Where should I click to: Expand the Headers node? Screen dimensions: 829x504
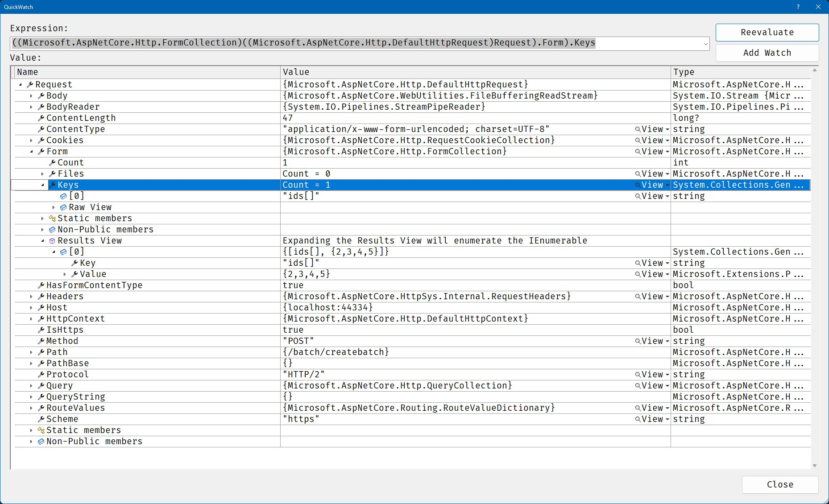(x=31, y=297)
